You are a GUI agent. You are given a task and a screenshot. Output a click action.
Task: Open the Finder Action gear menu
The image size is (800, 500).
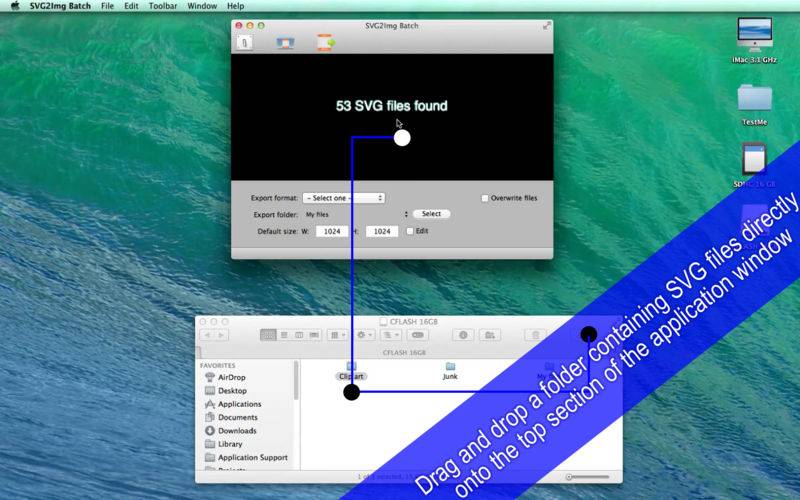point(364,335)
